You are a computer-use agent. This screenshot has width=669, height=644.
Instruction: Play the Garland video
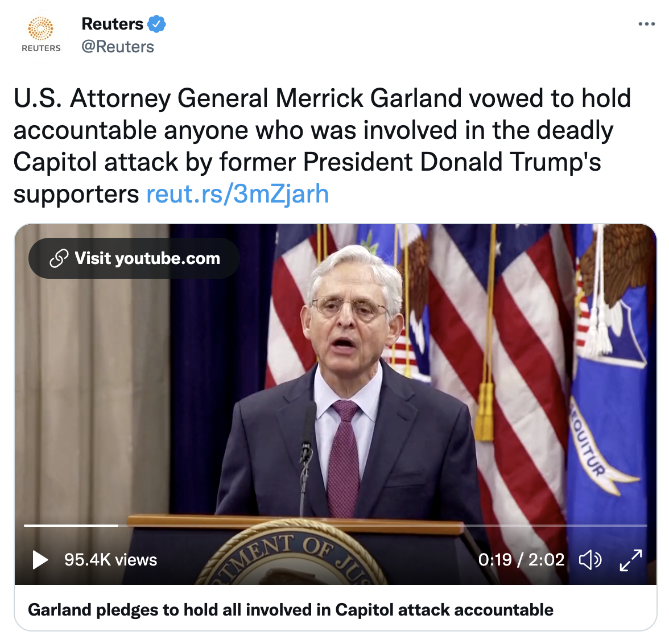(40, 559)
